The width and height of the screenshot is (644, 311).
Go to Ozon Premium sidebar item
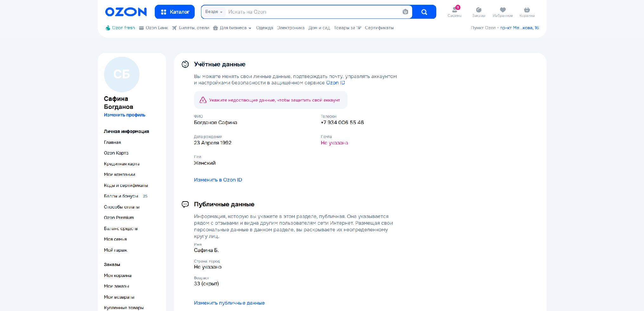click(x=119, y=218)
